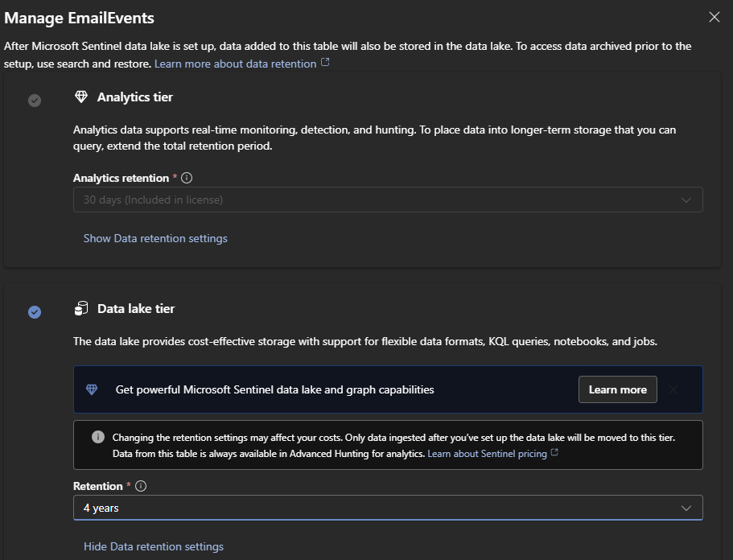
Task: Click the Learn more button
Action: pyautogui.click(x=617, y=389)
